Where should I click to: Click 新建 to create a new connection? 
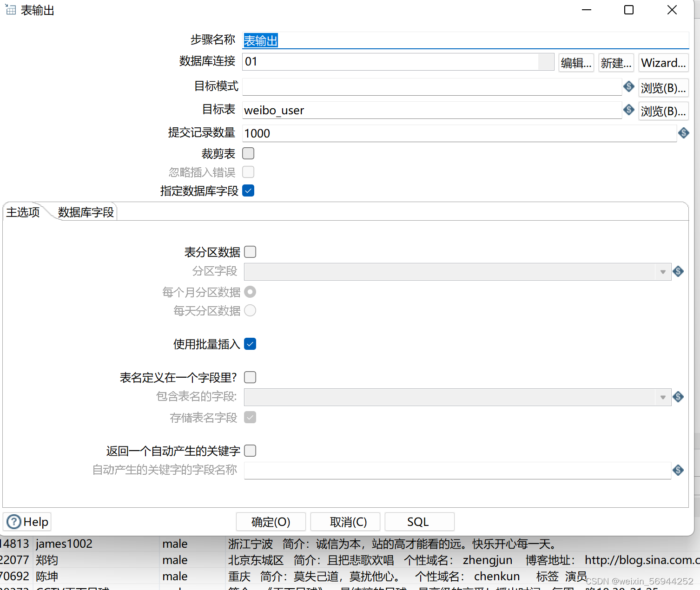(616, 62)
